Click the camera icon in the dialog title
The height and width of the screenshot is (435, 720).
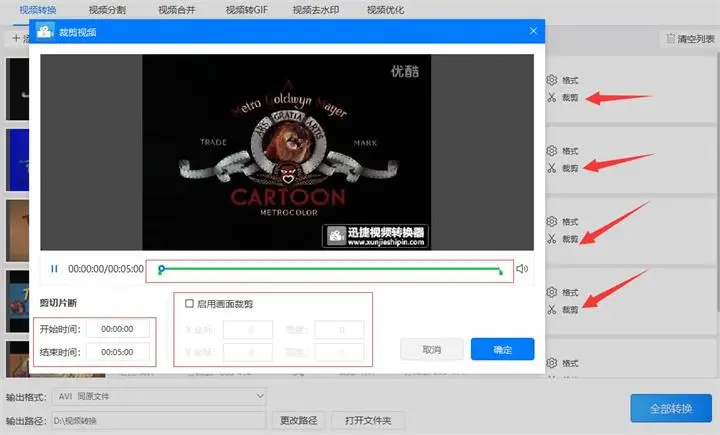click(45, 31)
